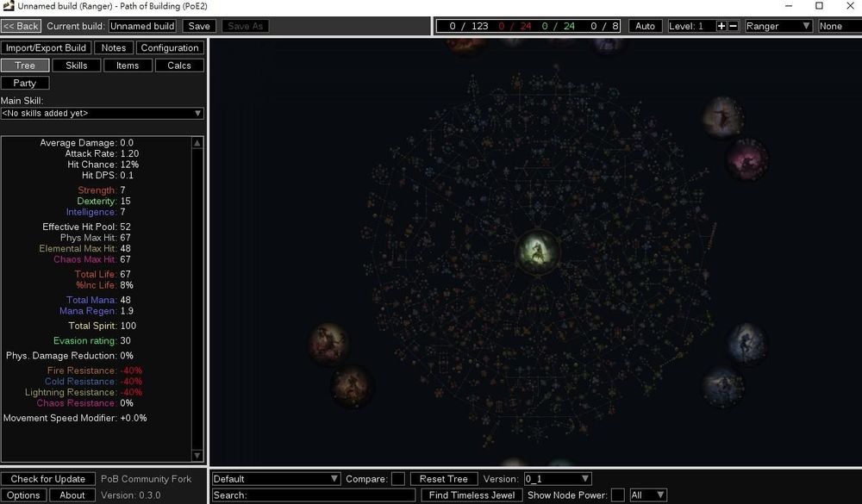This screenshot has width=862, height=504.
Task: Open the Ranger class dropdown
Action: [778, 26]
